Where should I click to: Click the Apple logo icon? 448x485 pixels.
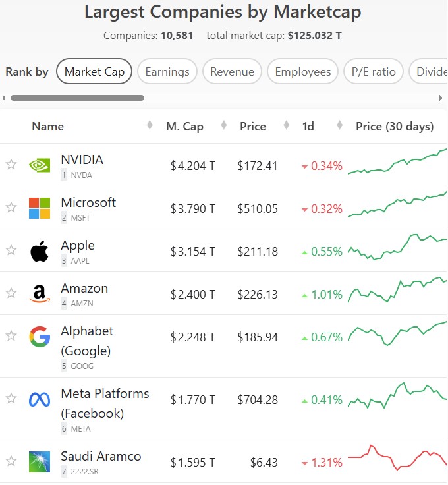[40, 251]
